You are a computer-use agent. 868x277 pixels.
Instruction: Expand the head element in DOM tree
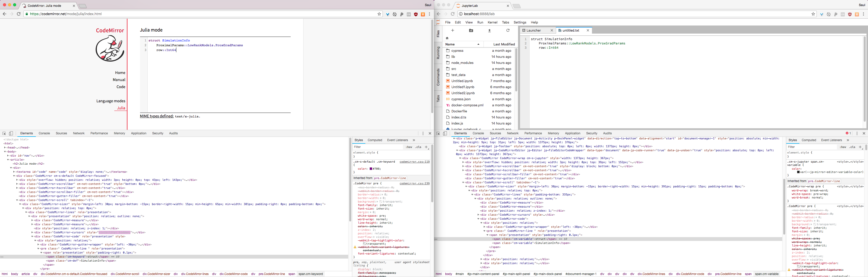(5, 148)
